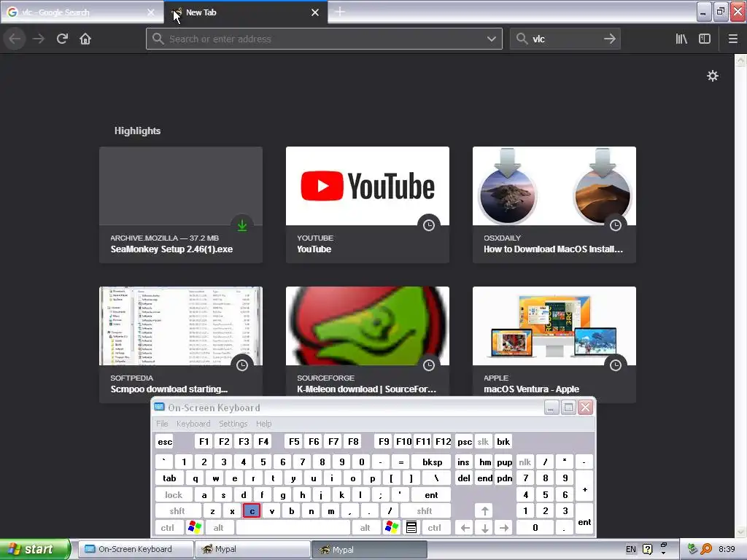
Task: Click magnifier icon in the vlc search box
Action: (522, 39)
